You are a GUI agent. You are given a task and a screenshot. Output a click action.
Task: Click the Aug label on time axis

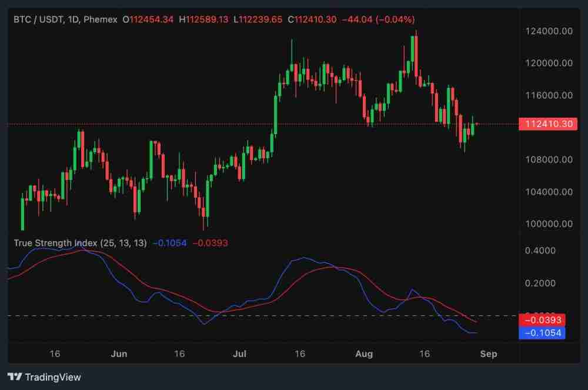365,354
